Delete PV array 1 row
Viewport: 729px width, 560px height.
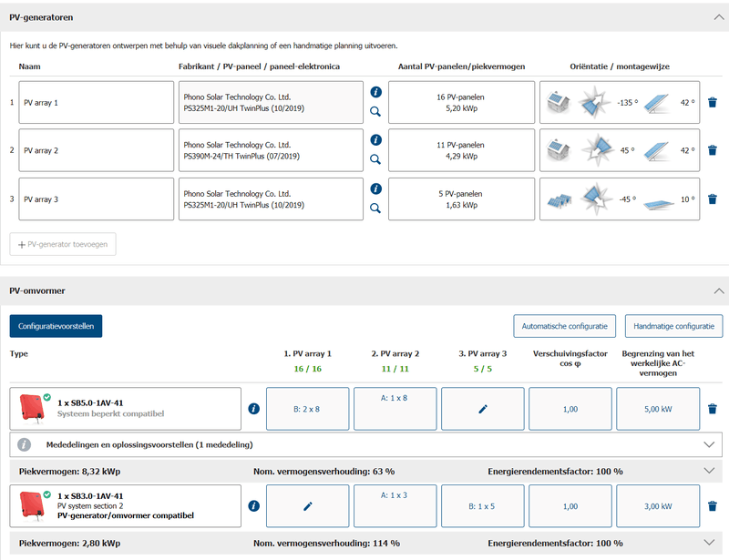713,102
